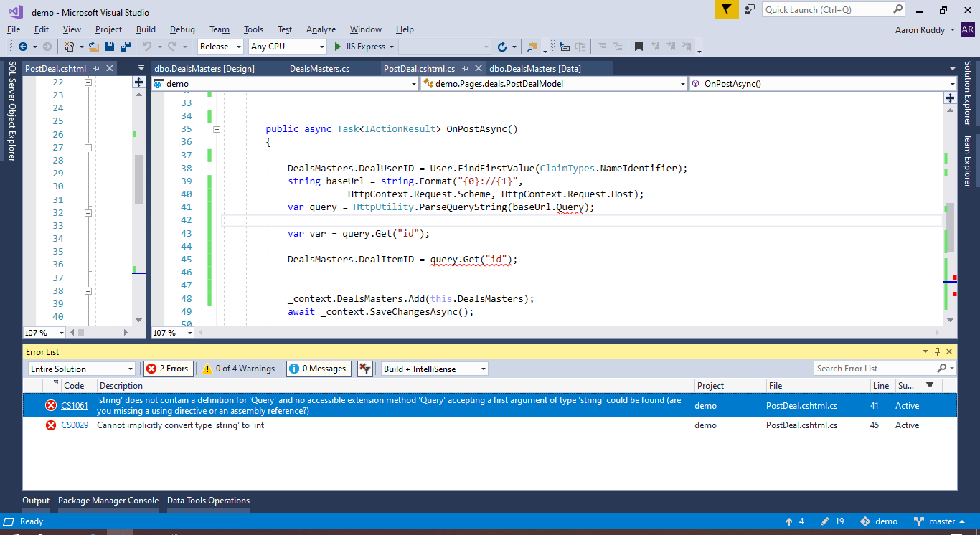Open the Data Tools Operations tab
980x535 pixels.
click(x=208, y=501)
